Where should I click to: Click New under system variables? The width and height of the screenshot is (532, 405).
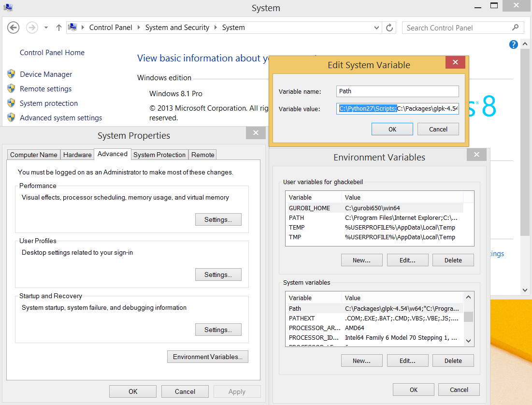click(x=362, y=361)
